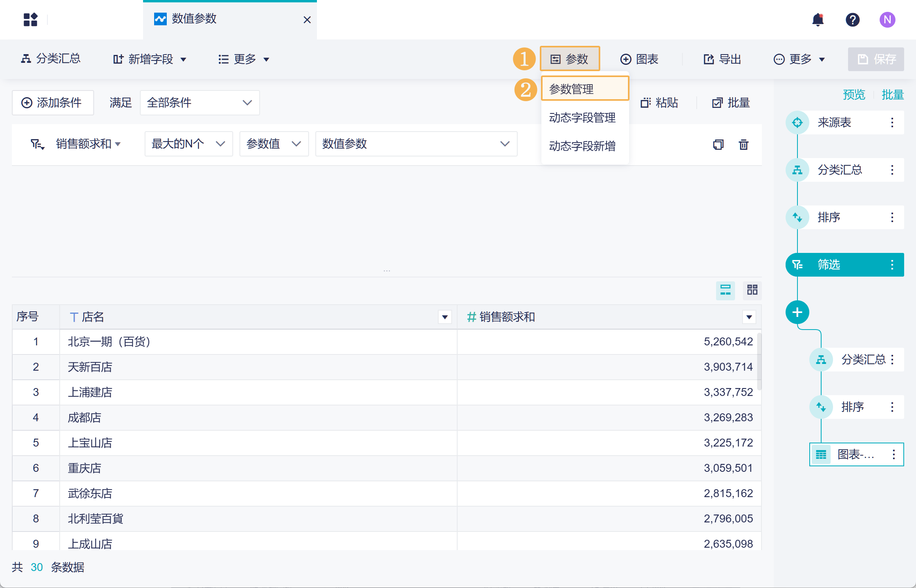Click the notification bell icon
The height and width of the screenshot is (588, 916).
[x=818, y=19]
